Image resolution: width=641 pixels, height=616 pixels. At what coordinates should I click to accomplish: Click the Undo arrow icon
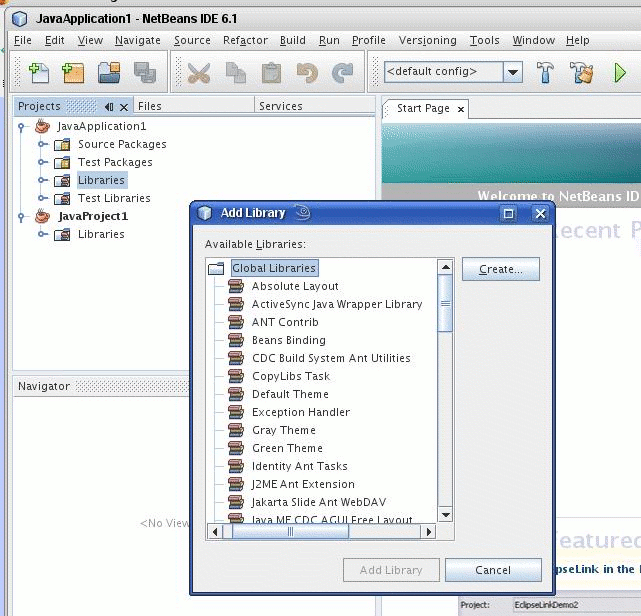[x=307, y=73]
